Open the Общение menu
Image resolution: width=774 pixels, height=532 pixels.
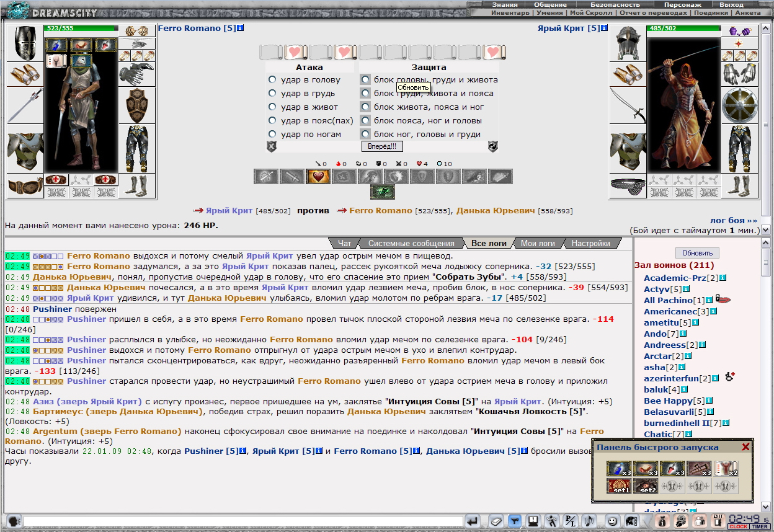(550, 4)
